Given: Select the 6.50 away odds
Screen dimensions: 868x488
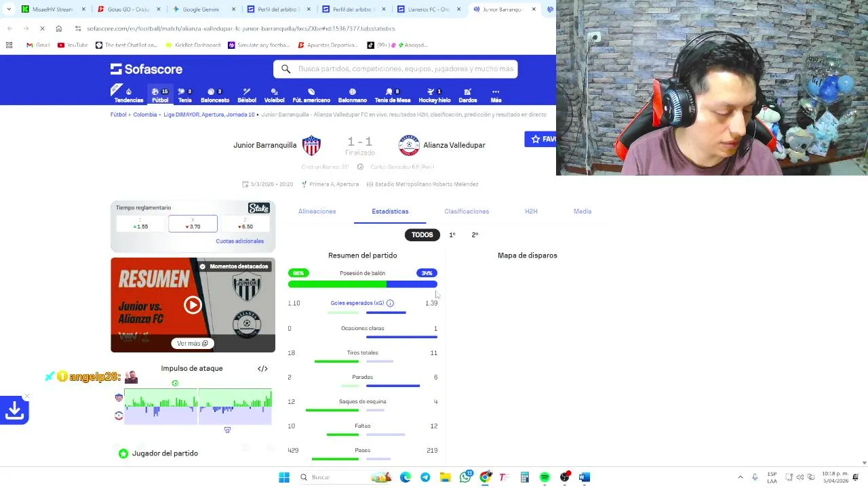Looking at the screenshot, I should [x=245, y=224].
